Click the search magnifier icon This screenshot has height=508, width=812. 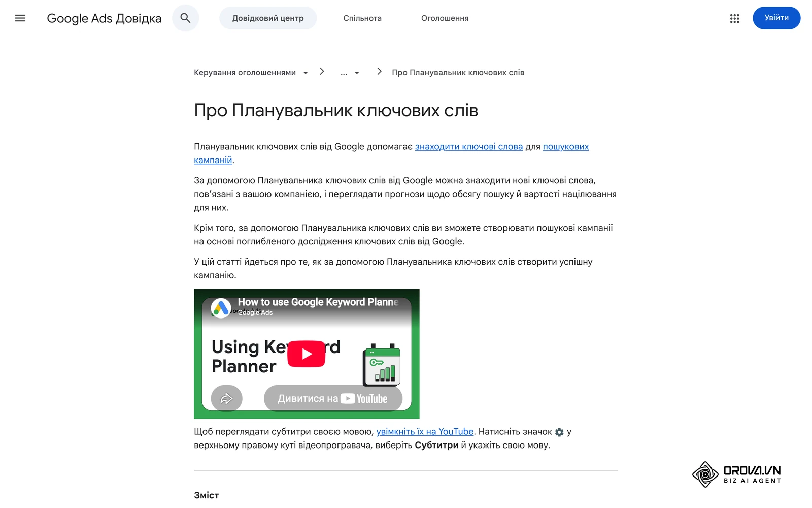(x=185, y=18)
